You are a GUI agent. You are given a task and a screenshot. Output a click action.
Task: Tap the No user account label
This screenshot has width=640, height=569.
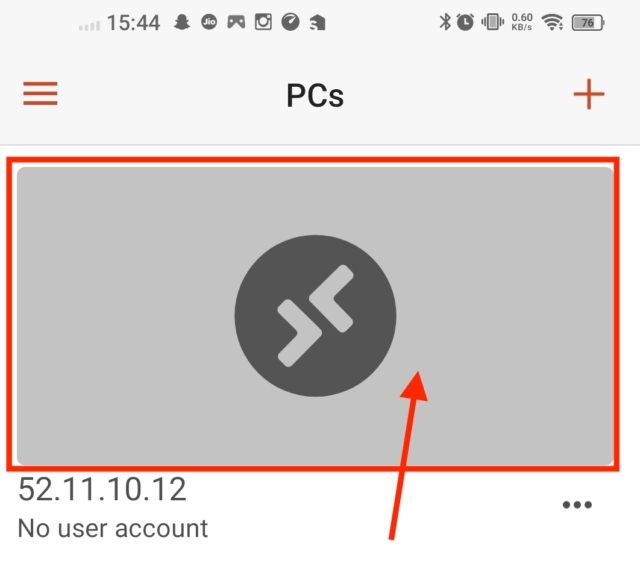pyautogui.click(x=113, y=528)
